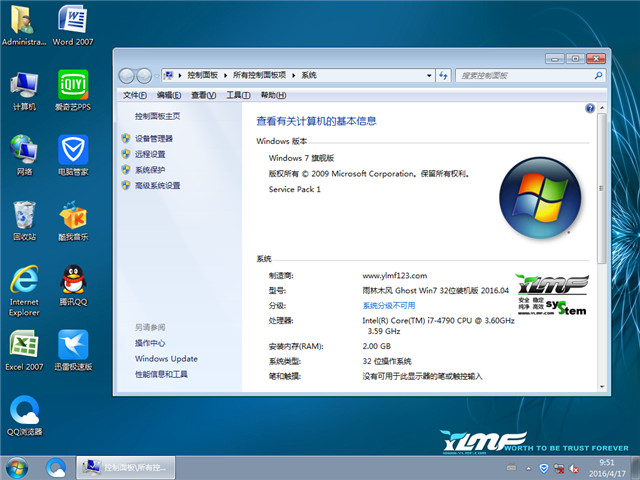This screenshot has width=640, height=480.
Task: Open 性能信息和工具 link
Action: click(161, 374)
